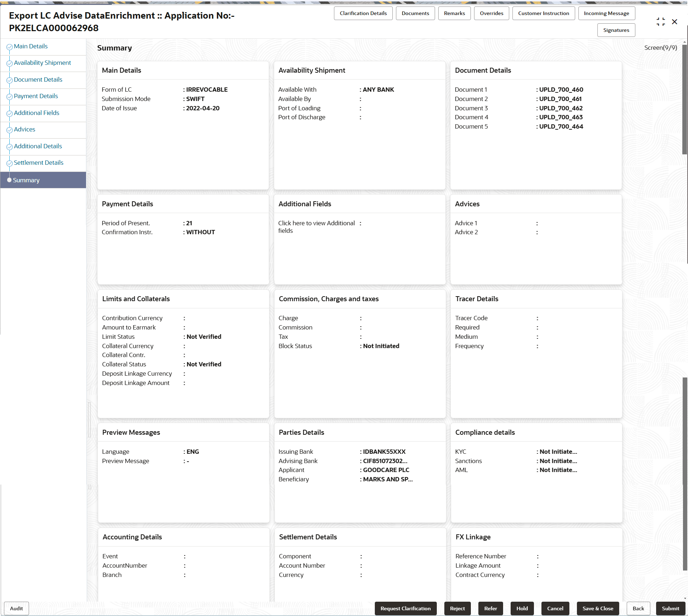Open the Documents panel
688x616 pixels.
pyautogui.click(x=415, y=13)
